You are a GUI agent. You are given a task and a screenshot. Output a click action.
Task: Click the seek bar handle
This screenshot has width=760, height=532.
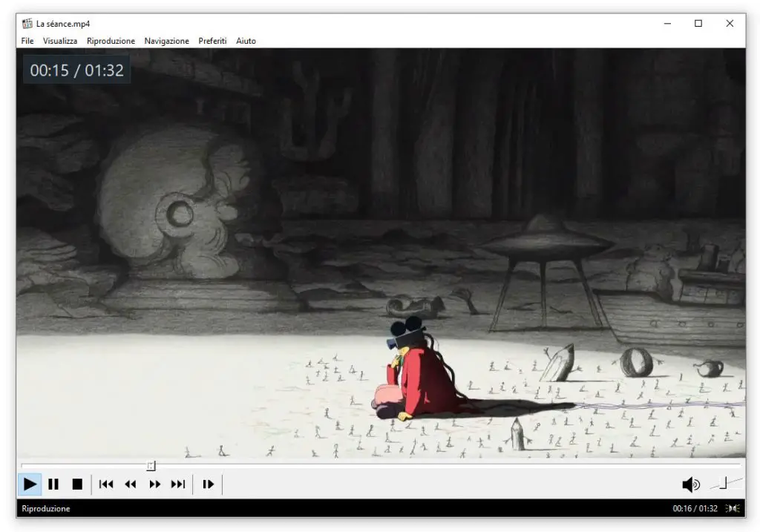(x=151, y=466)
